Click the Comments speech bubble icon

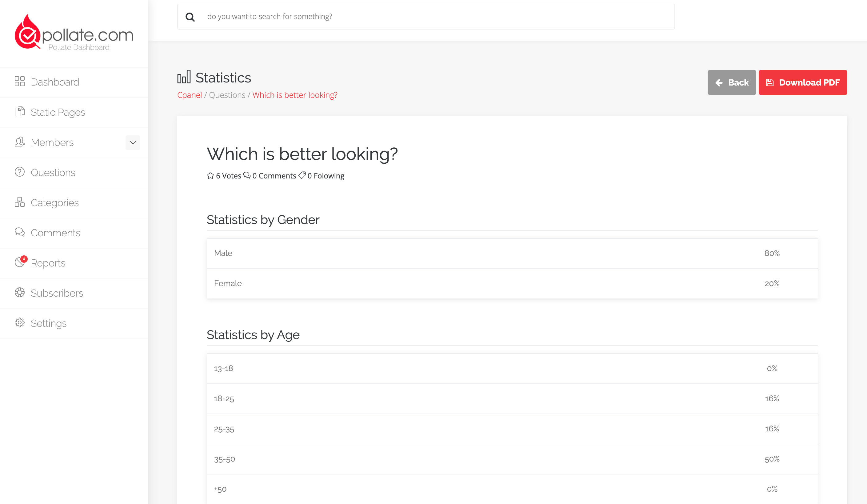20,232
